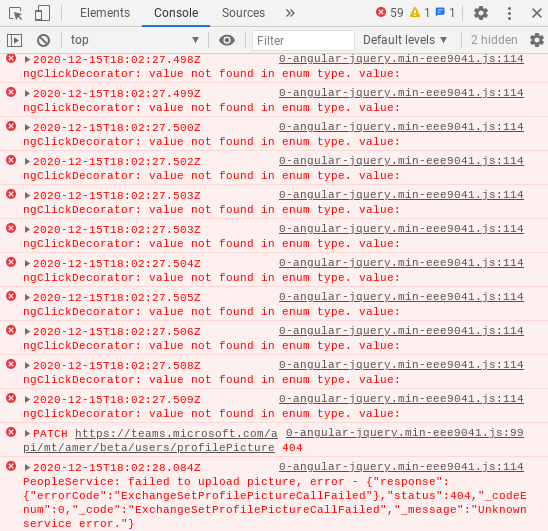Viewport: 548px width, 531px height.
Task: Expand the 18:02:27.504Z error entry
Action: pyautogui.click(x=27, y=264)
